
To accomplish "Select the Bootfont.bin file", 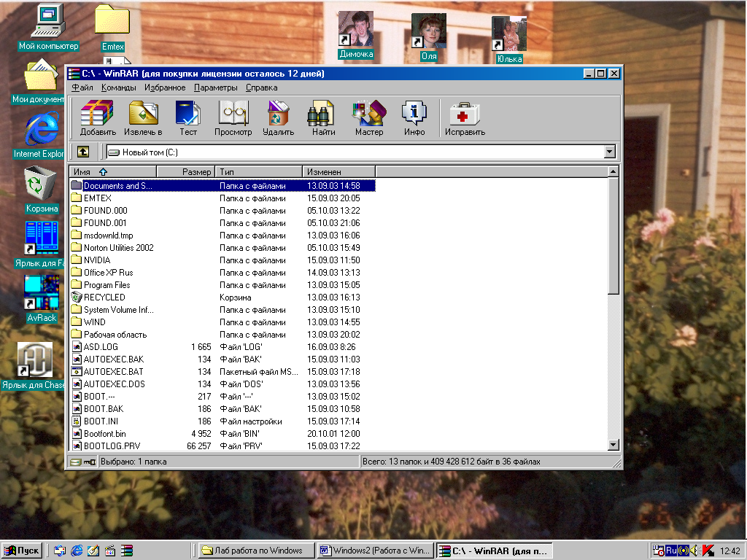I will (222, 433).
